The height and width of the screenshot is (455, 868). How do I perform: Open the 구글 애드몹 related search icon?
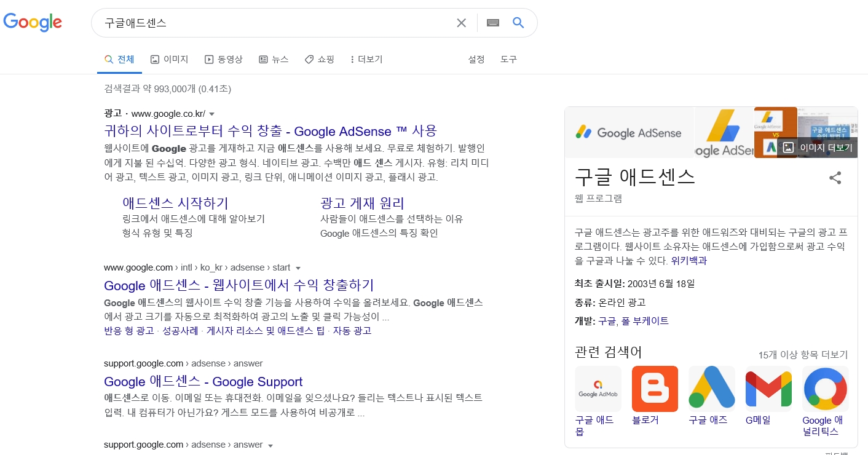coord(598,389)
